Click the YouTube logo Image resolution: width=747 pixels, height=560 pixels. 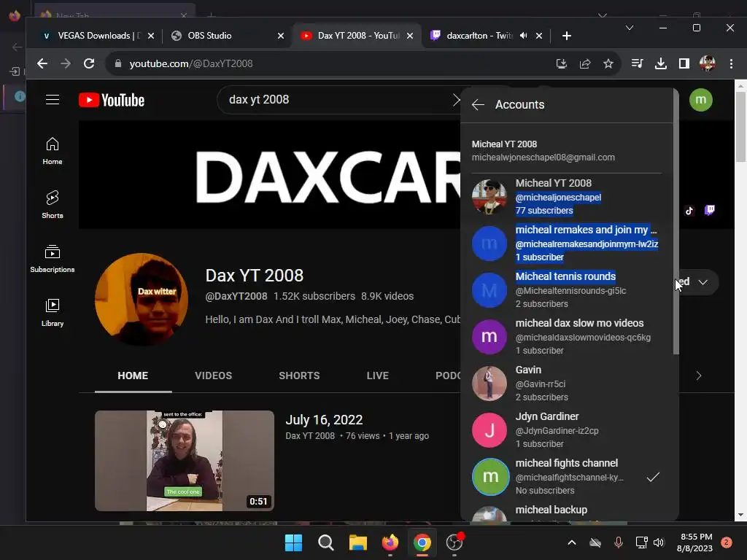pyautogui.click(x=112, y=100)
